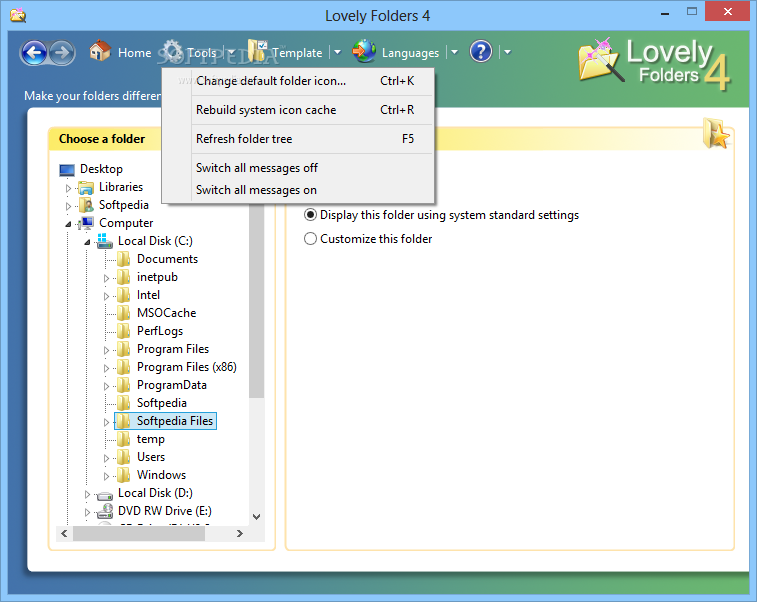The image size is (757, 602).
Task: Click the Home toolbar label
Action: click(135, 53)
